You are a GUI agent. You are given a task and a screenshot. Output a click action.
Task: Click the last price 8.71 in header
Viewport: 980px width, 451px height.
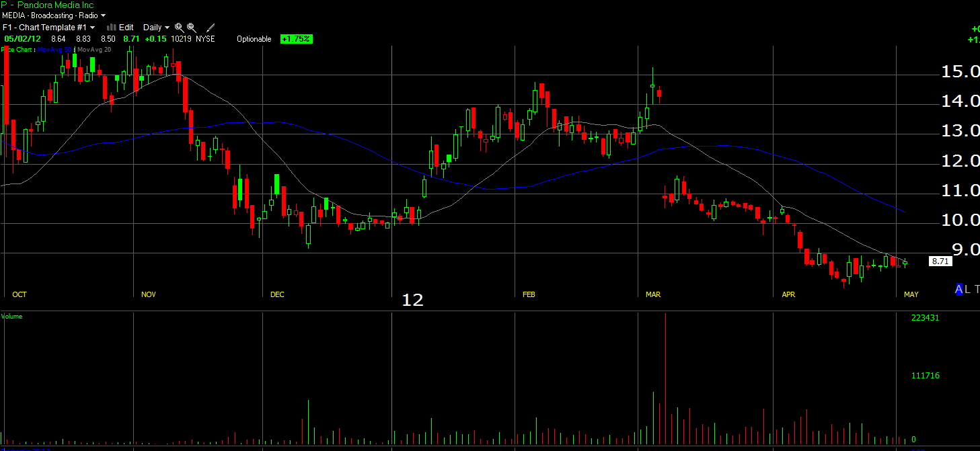[131, 39]
